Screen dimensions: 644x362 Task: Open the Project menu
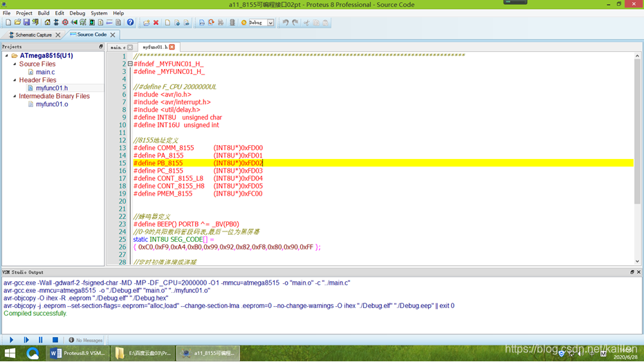24,13
